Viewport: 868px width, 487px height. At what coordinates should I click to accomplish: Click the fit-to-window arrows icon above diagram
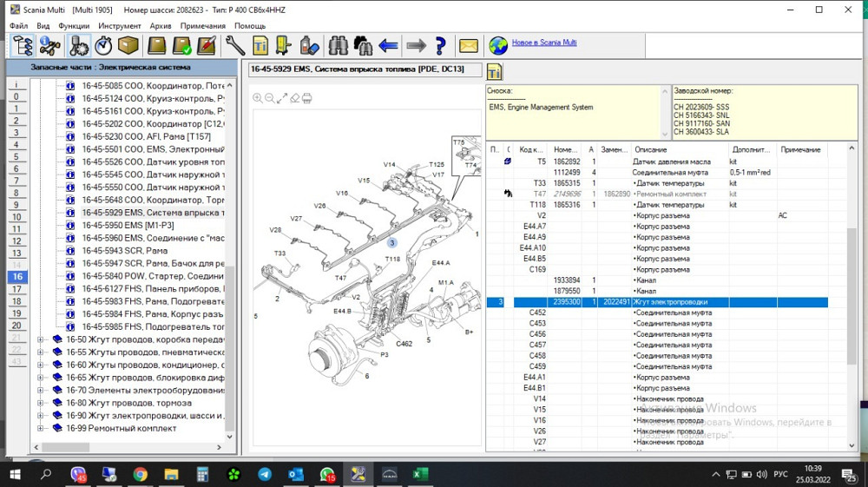(282, 99)
